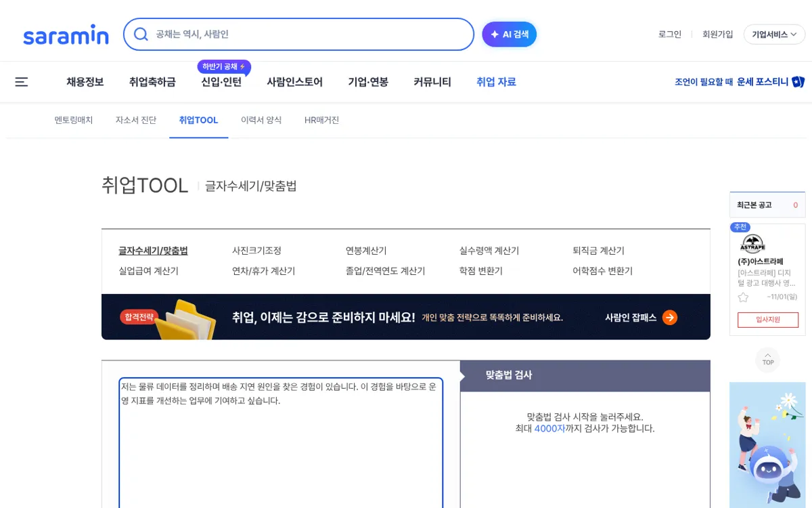This screenshot has height=508, width=812.
Task: Bookmark the 아스트라페 job with star icon
Action: point(743,297)
